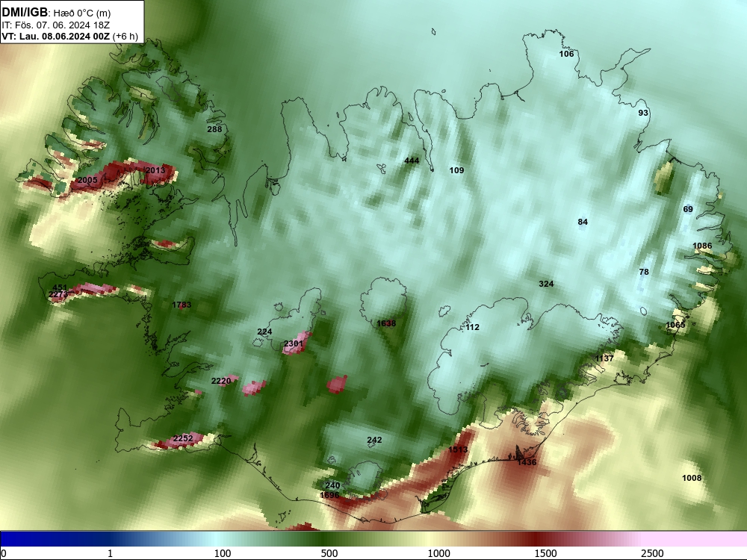Click the color scale label 0
This screenshot has width=747, height=560.
pyautogui.click(x=4, y=553)
